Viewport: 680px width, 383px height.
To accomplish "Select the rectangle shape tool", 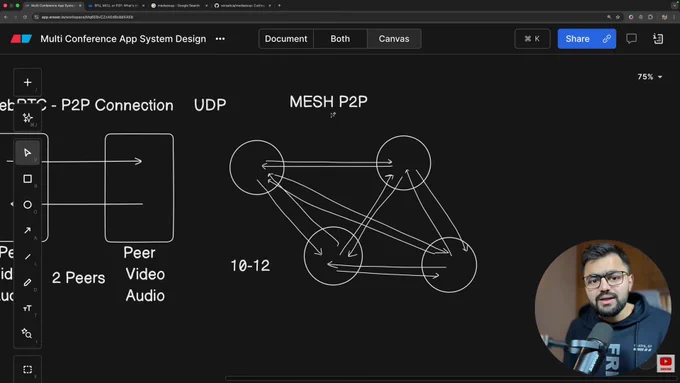I will 27,179.
